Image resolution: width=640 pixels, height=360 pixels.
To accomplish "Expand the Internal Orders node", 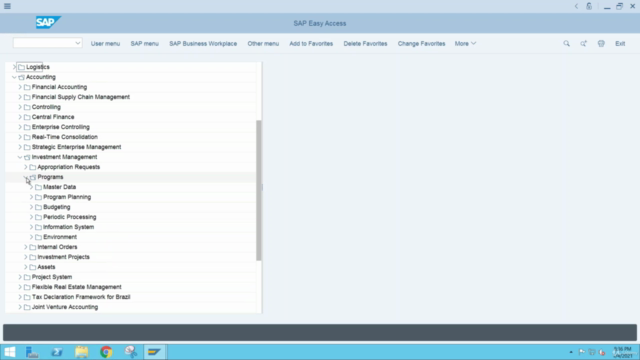I will [26, 247].
